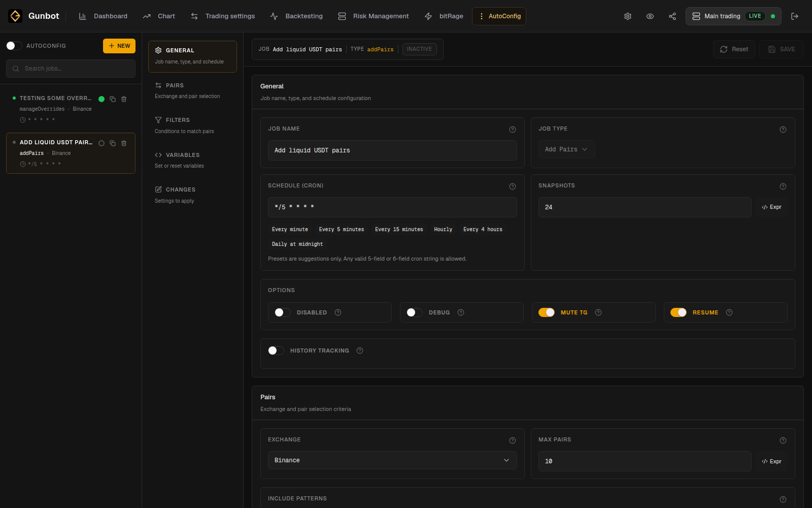
Task: Delete the Add Liquid USDT Pairs job
Action: pos(124,143)
